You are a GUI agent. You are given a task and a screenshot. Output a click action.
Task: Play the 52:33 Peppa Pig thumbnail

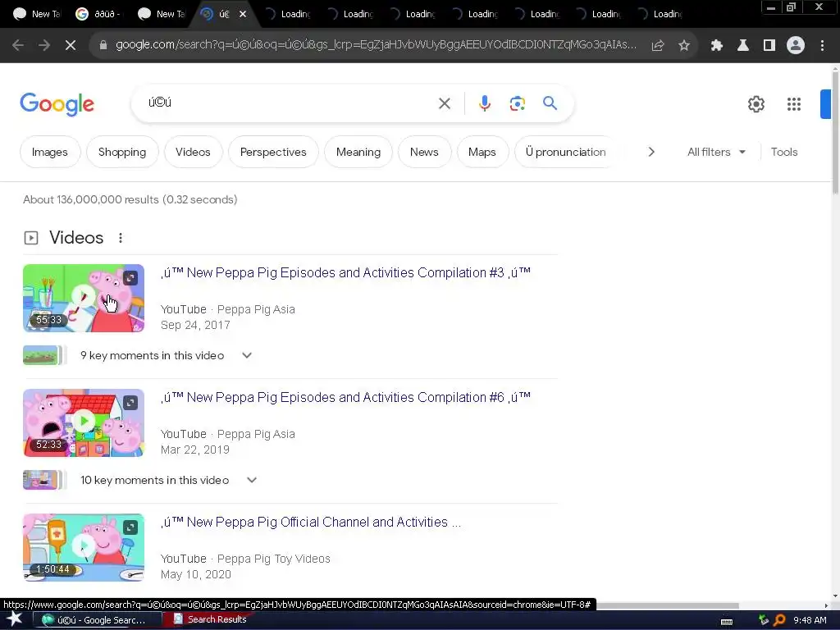pos(84,422)
